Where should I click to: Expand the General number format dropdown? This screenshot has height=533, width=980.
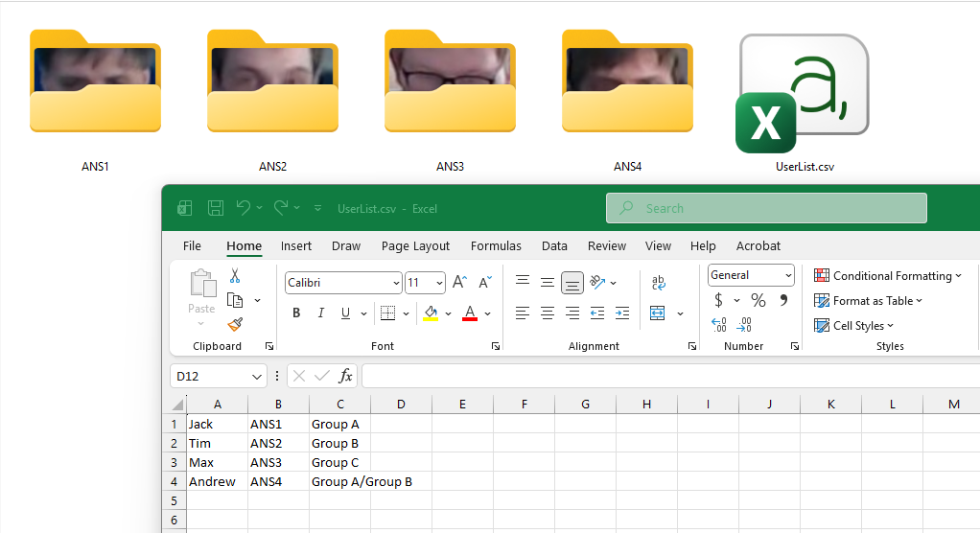pyautogui.click(x=788, y=276)
